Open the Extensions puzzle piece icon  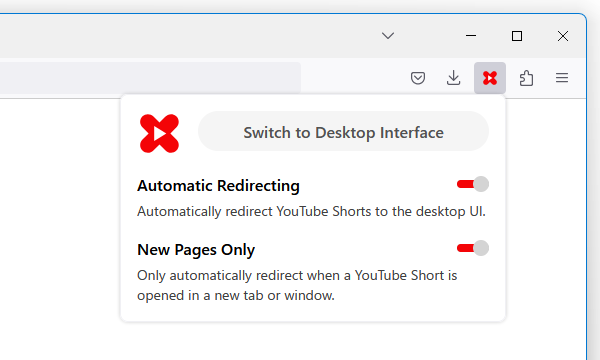(526, 78)
